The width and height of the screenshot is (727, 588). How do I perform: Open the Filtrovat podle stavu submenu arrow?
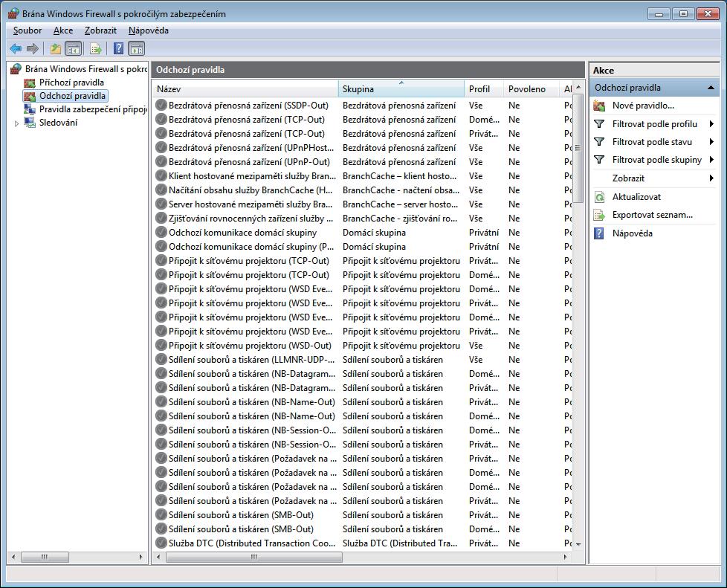pos(711,142)
